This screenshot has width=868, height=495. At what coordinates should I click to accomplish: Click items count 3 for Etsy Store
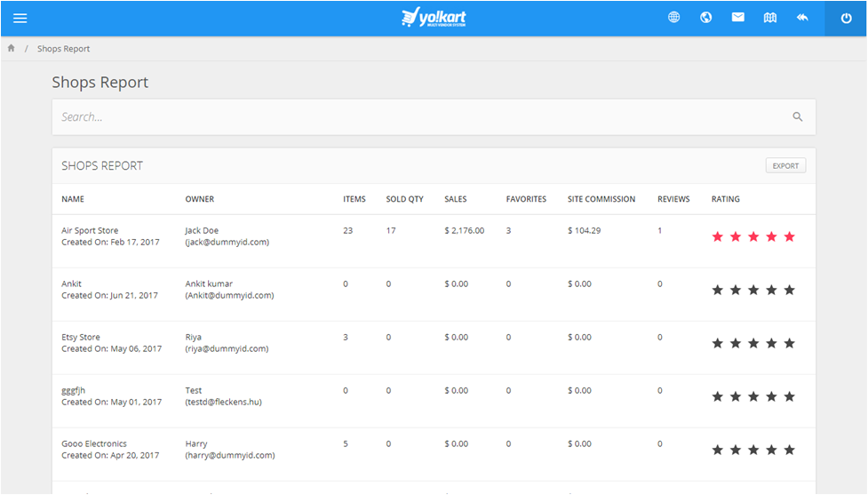(346, 337)
